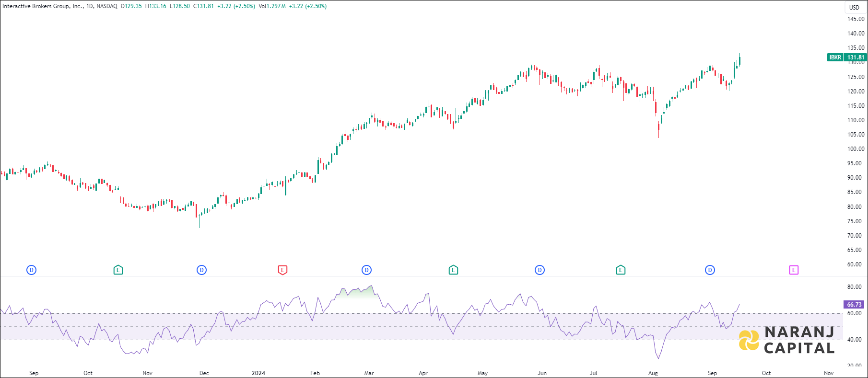Click the dividend marker near March 2024
This screenshot has height=378, width=868.
pos(366,270)
